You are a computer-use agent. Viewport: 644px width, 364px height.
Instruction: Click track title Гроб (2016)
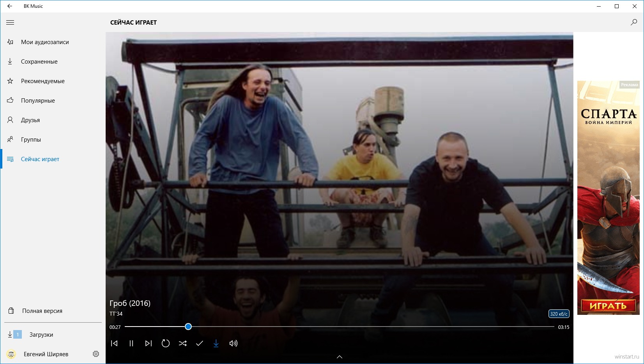click(130, 303)
